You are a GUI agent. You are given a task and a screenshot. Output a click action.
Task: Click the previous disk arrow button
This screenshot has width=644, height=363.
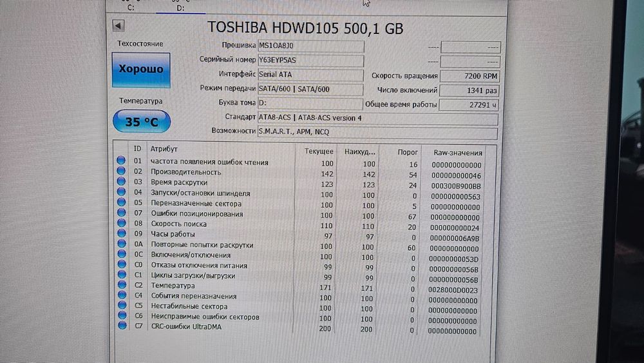(118, 26)
